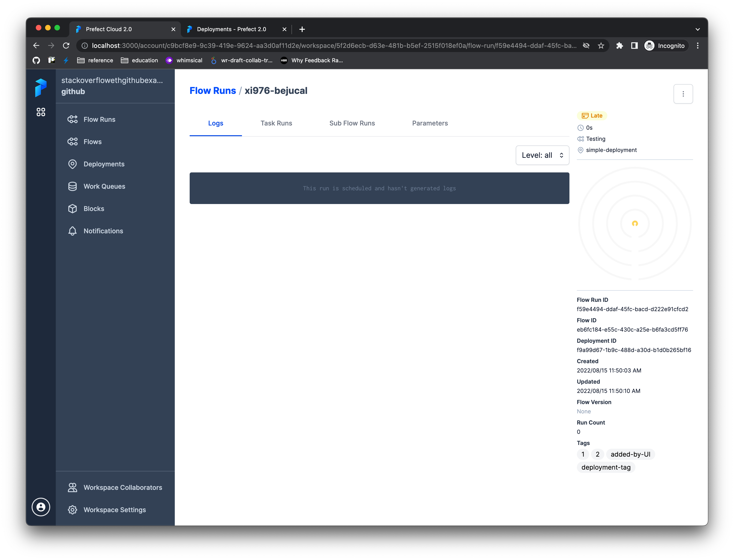This screenshot has height=560, width=734.
Task: Open the user account avatar
Action: (x=41, y=507)
